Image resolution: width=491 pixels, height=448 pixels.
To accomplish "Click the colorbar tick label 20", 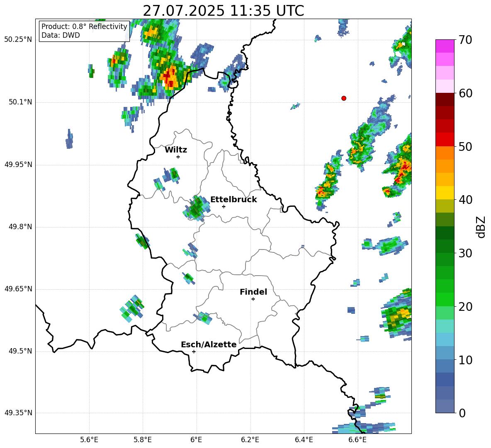I will pyautogui.click(x=465, y=307).
